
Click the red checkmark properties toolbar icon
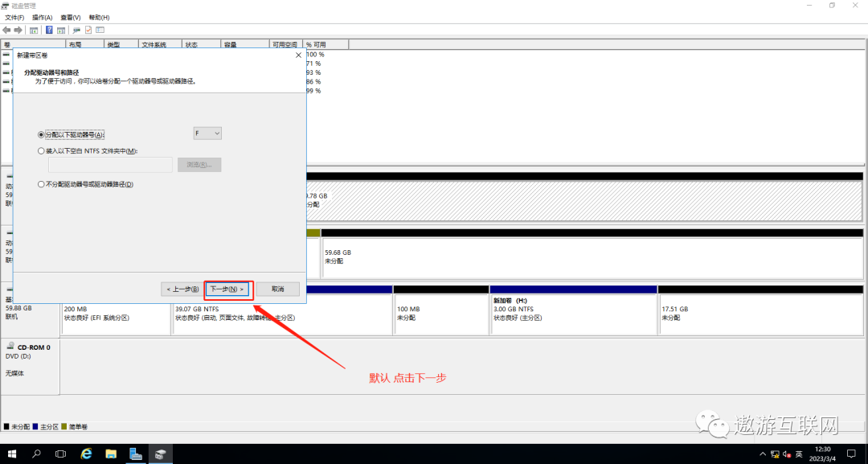88,30
